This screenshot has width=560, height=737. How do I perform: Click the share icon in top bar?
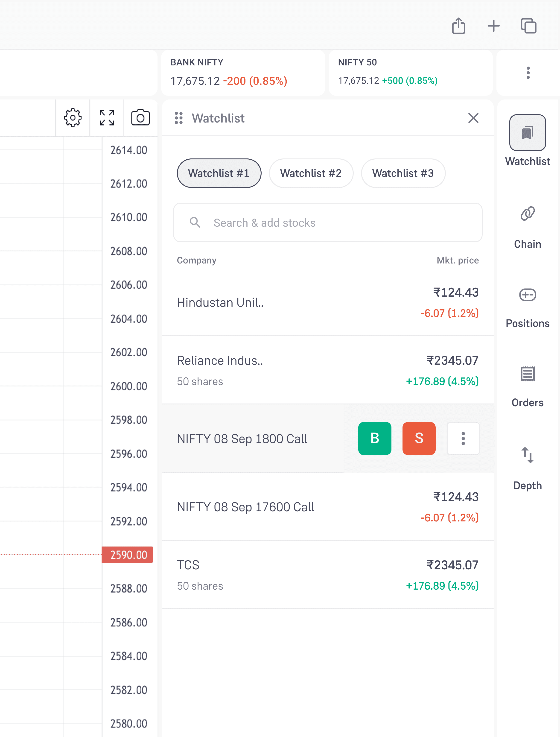pyautogui.click(x=458, y=26)
